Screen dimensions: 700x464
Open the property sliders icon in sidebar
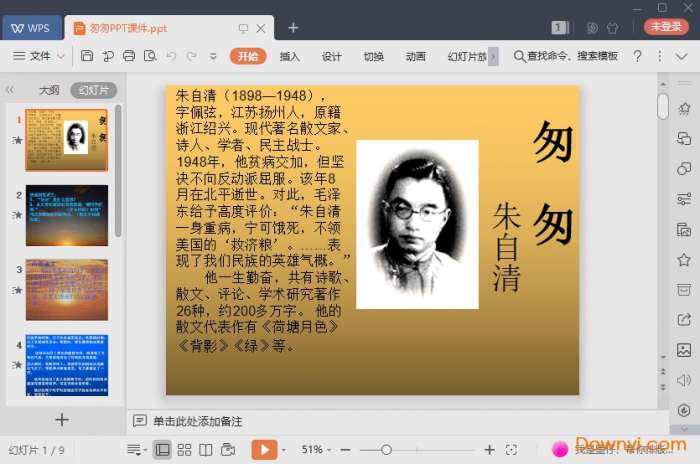coord(684,199)
